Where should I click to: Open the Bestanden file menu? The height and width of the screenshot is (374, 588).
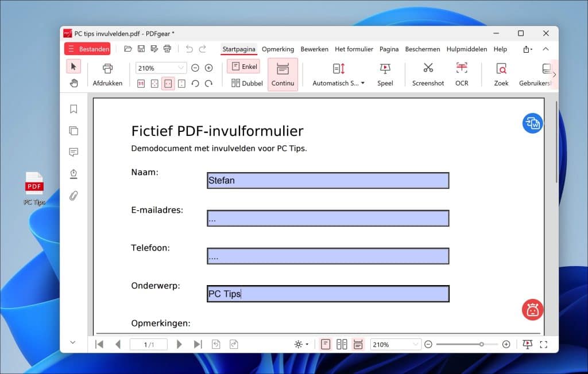tap(87, 49)
